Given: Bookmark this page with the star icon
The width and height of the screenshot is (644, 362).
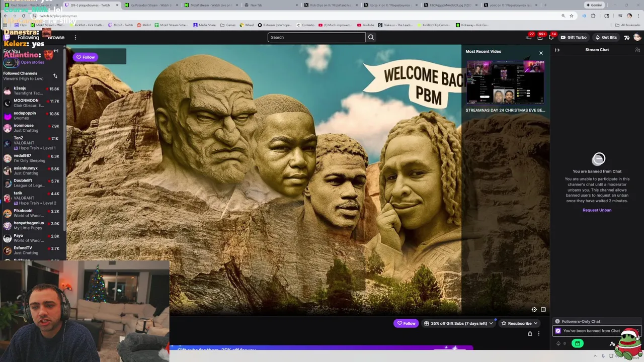Looking at the screenshot, I should pyautogui.click(x=571, y=16).
